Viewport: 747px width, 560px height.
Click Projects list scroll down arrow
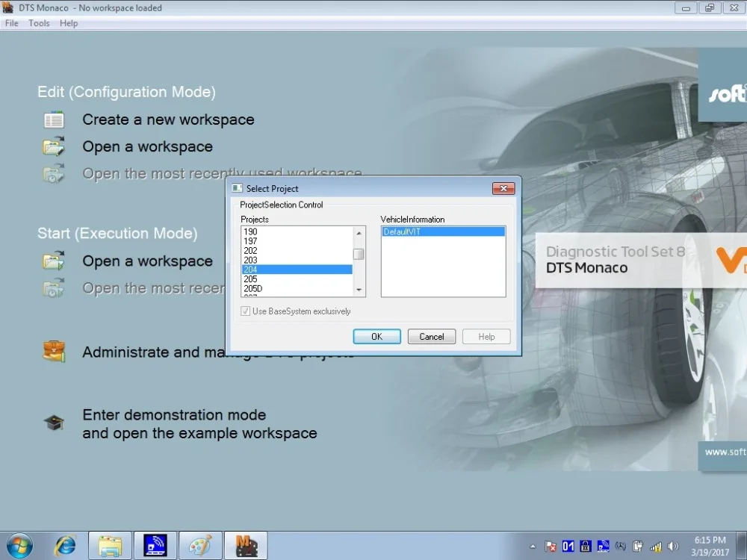(359, 290)
